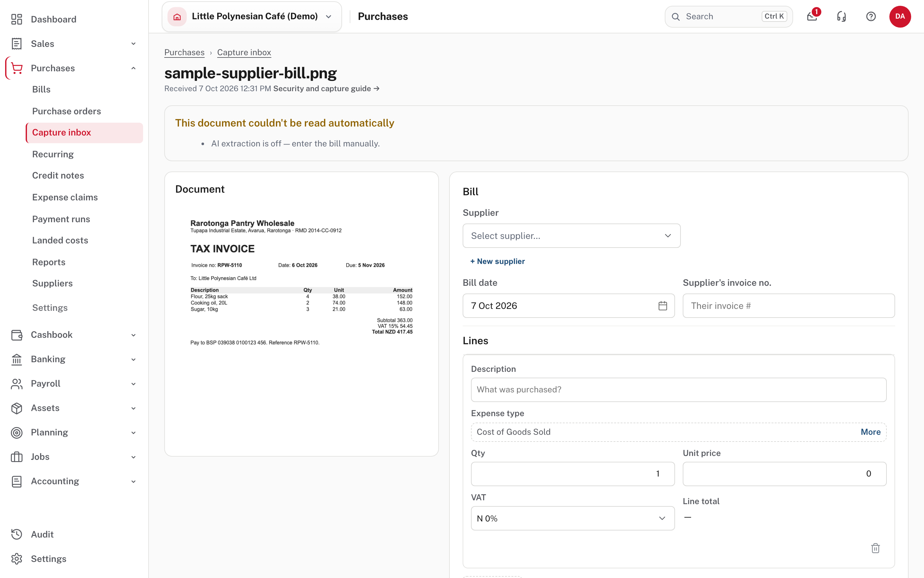Screen dimensions: 924x578
Task: Collapse the Purchases menu chevron
Action: (x=133, y=68)
